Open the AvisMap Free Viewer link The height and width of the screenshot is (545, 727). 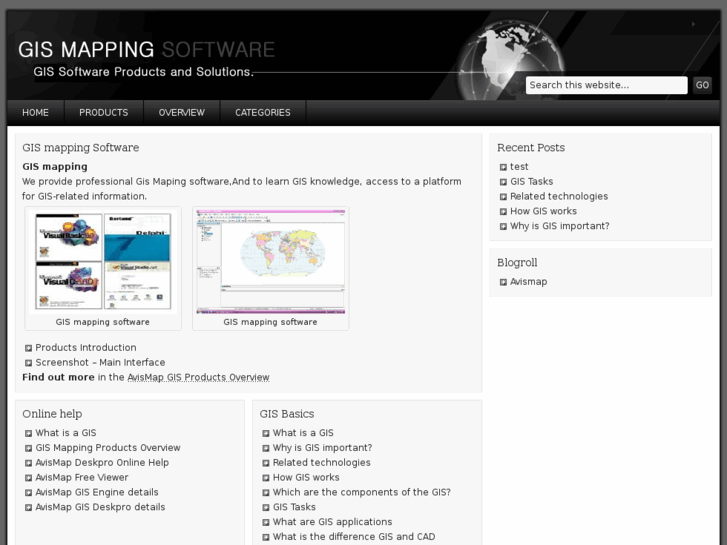82,478
